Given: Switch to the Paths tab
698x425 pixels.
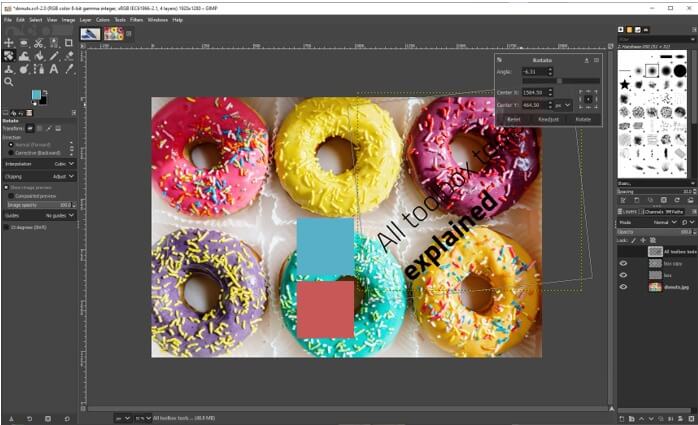Looking at the screenshot, I should click(x=675, y=211).
